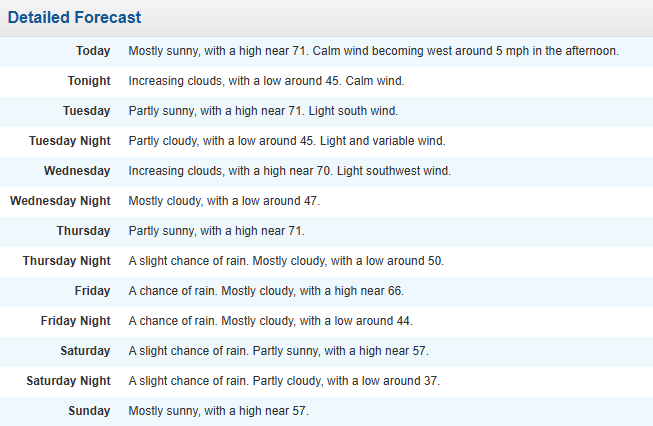Click the Saturday Night label
The width and height of the screenshot is (653, 426).
[x=68, y=381]
